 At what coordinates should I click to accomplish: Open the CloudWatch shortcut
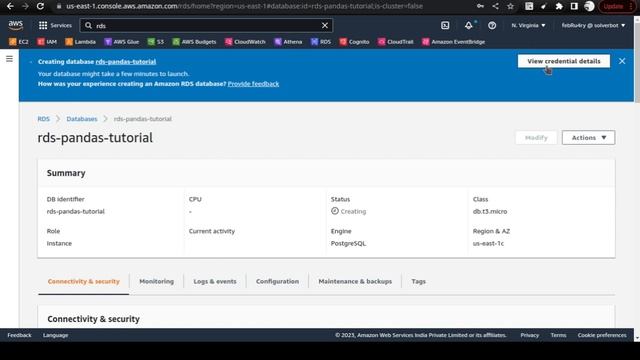[245, 42]
